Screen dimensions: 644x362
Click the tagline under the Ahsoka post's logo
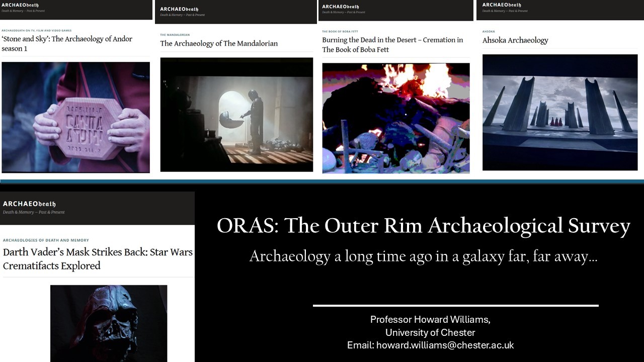505,11
